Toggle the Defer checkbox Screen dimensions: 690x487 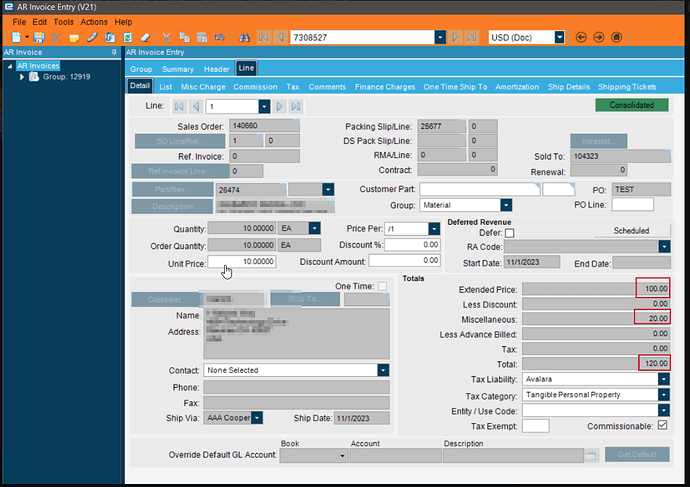click(x=510, y=232)
